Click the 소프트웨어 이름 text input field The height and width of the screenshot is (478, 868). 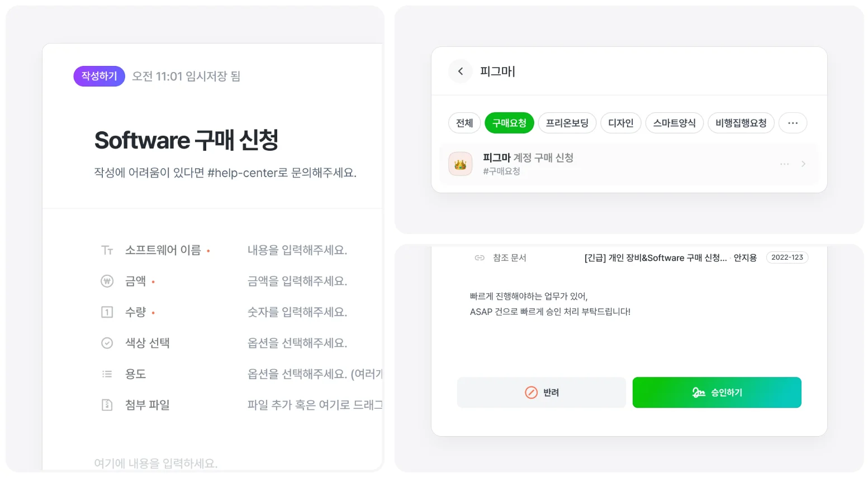click(297, 250)
